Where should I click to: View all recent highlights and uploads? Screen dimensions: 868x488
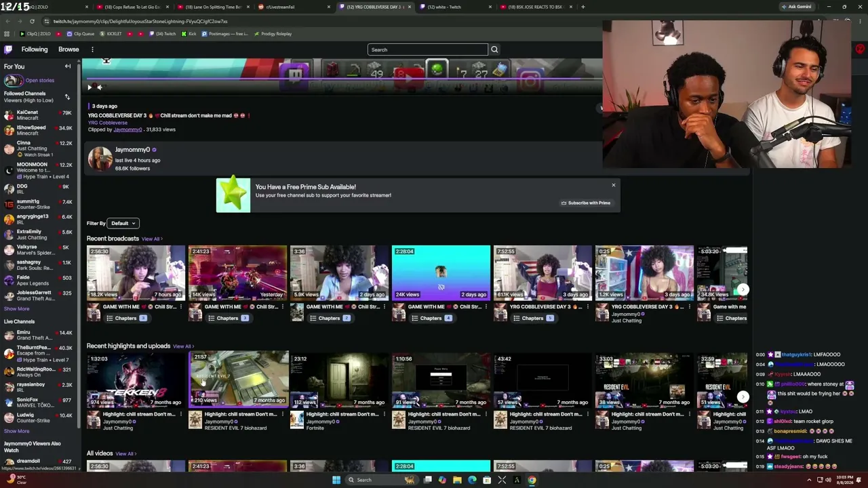(x=183, y=346)
